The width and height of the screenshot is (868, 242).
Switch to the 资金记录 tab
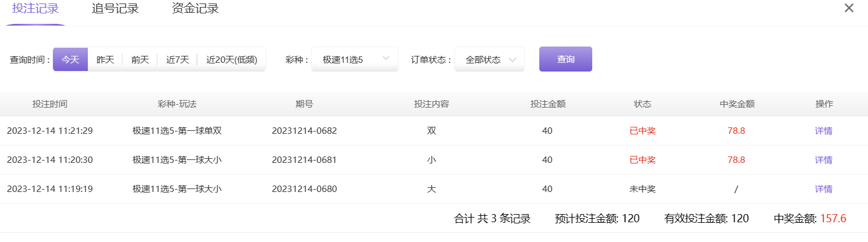tap(195, 9)
